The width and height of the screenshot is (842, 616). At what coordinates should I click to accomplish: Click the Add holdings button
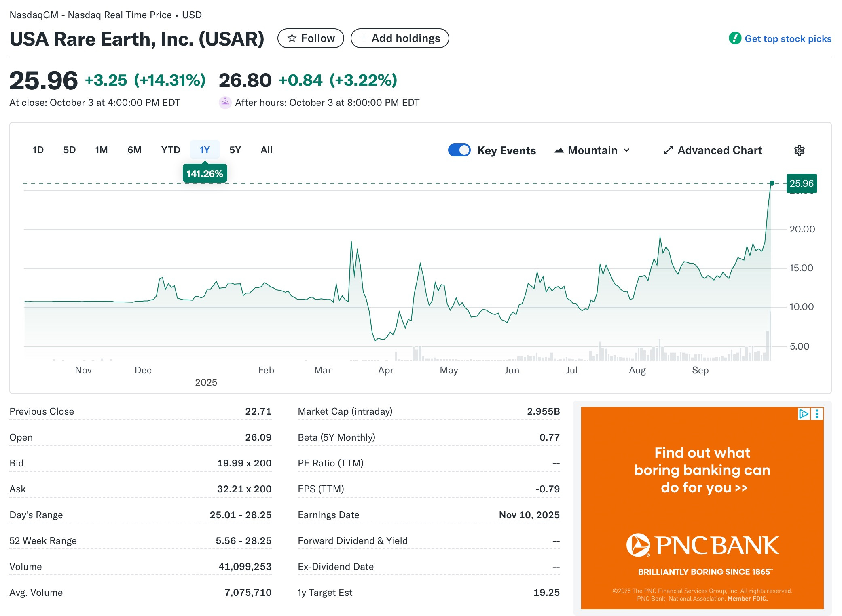pyautogui.click(x=400, y=38)
